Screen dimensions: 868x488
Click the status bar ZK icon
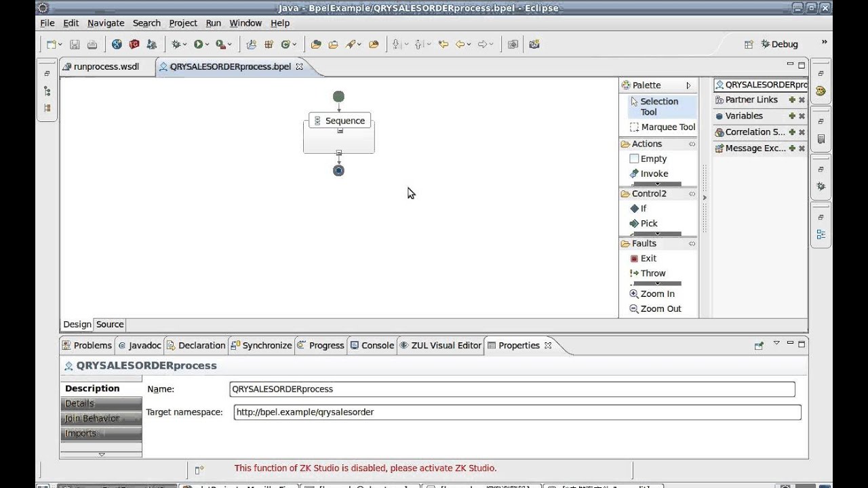coord(199,470)
